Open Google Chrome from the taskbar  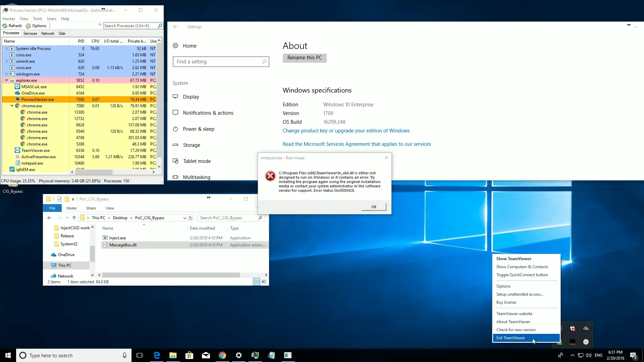pos(222,355)
